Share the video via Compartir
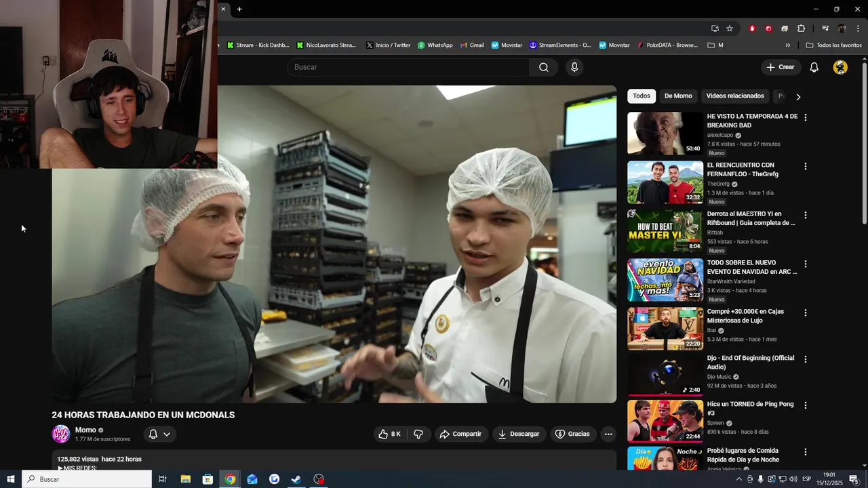The image size is (868, 488). click(x=460, y=434)
